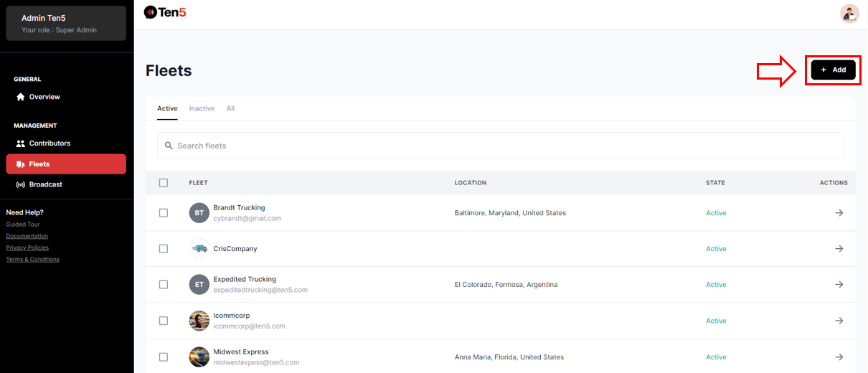Open arrow action for Expedited Trucking

[839, 285]
